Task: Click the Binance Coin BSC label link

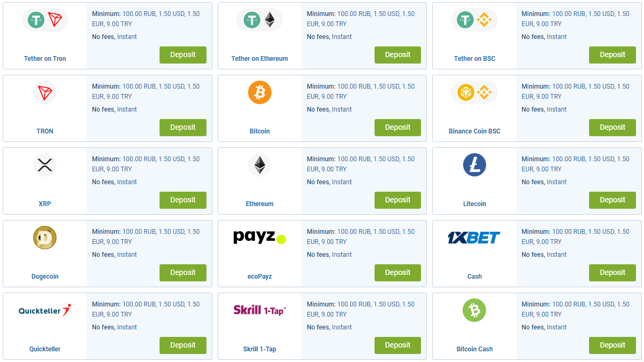Action: click(x=474, y=131)
